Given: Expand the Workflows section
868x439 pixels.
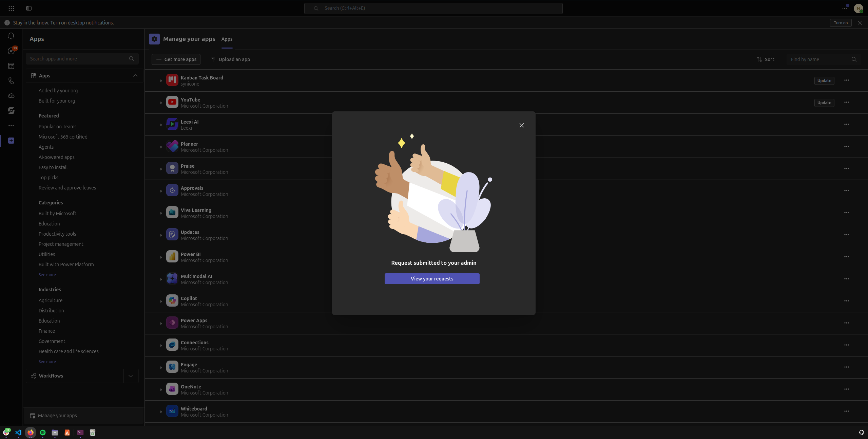Looking at the screenshot, I should 131,376.
